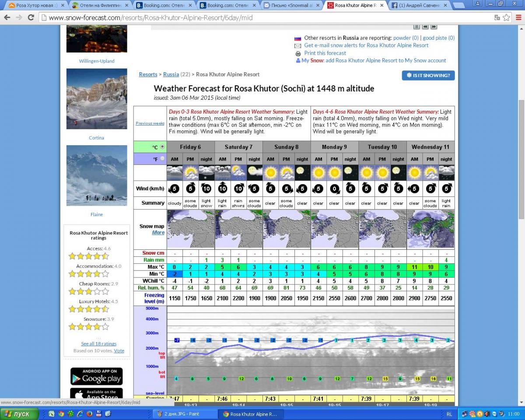
Task: Close the Rosa Khutor Alpine tab
Action: pos(381,6)
